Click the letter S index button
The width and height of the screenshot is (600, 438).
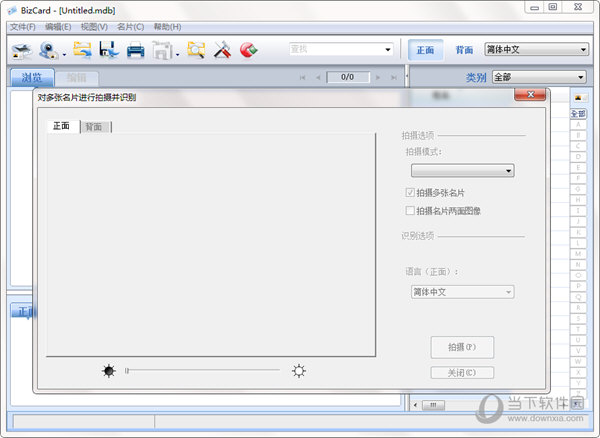(x=578, y=319)
